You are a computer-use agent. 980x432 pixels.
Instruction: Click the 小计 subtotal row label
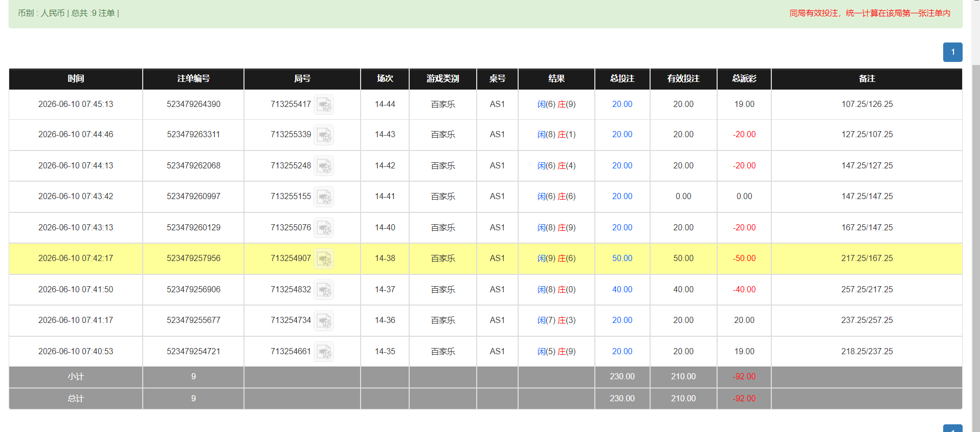(x=76, y=376)
